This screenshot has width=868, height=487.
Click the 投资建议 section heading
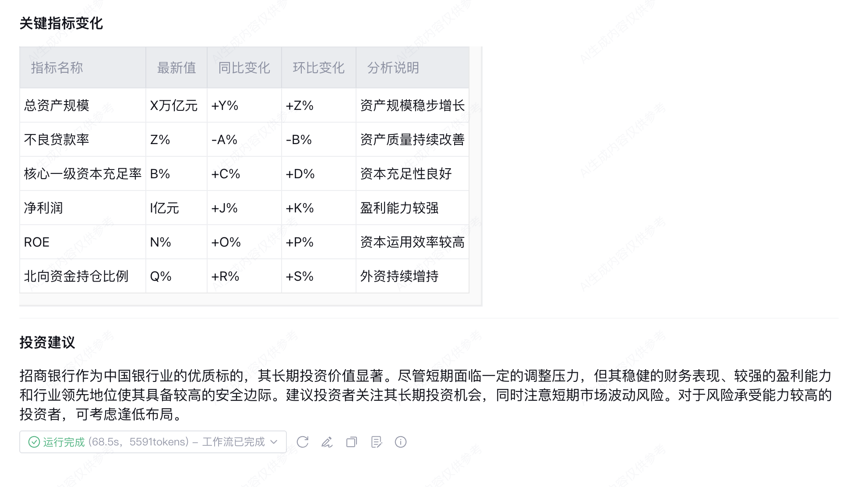47,342
